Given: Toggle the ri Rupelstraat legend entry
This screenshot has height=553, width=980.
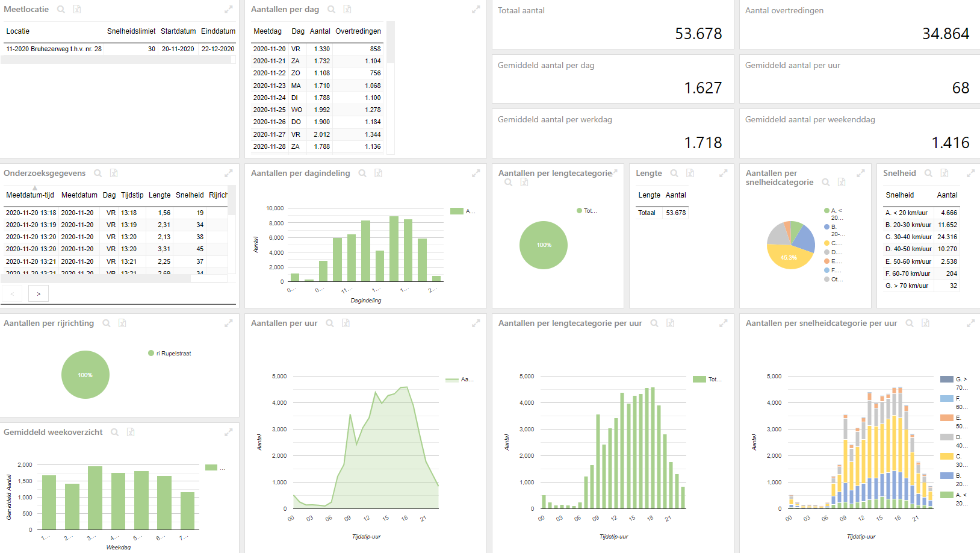Looking at the screenshot, I should pyautogui.click(x=170, y=354).
